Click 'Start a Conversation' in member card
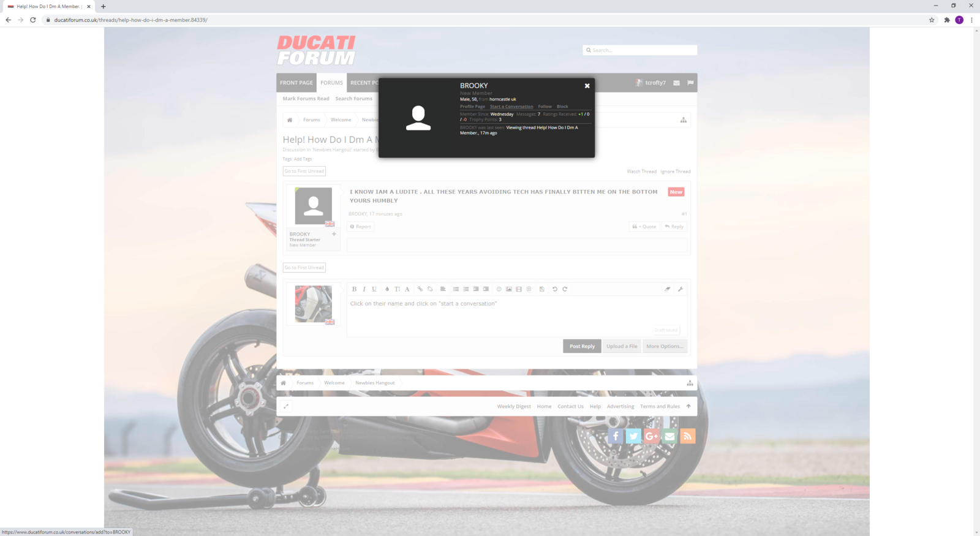 click(511, 107)
